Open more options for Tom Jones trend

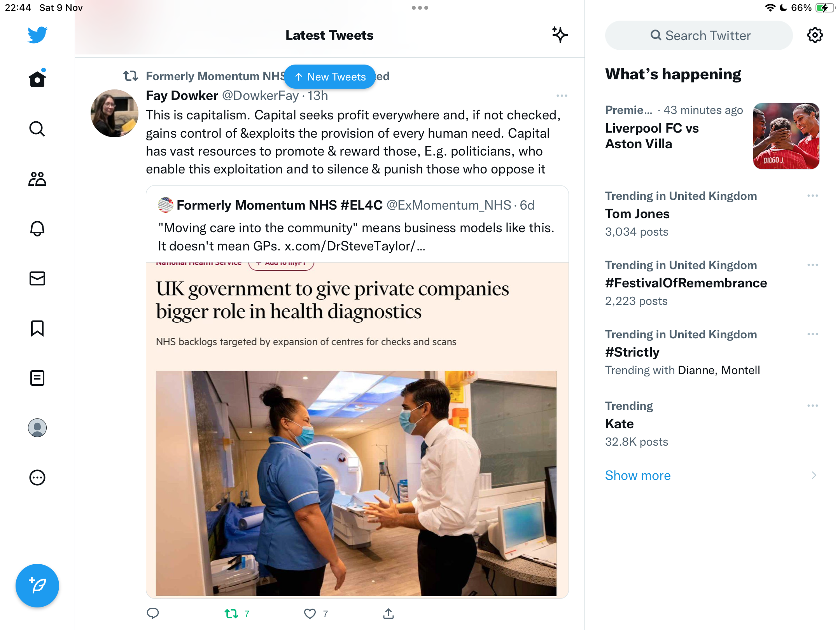coord(812,196)
